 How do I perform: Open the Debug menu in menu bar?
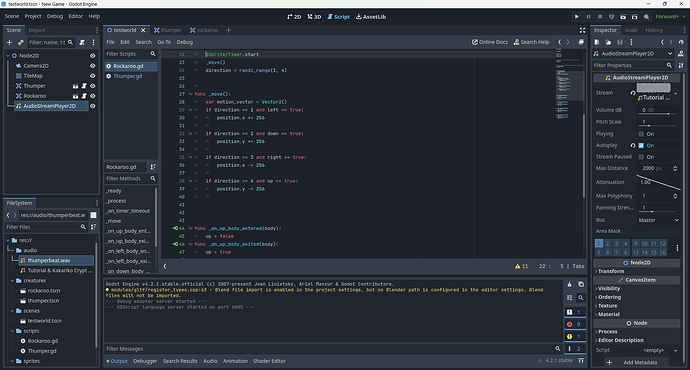[55, 16]
